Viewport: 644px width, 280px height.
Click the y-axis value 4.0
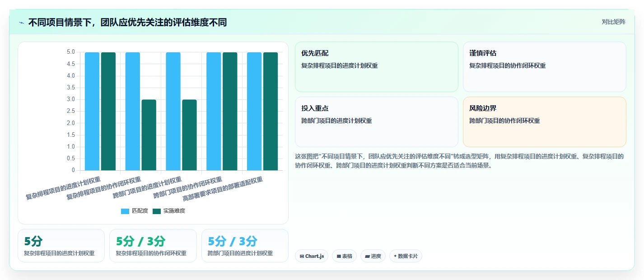70,76
